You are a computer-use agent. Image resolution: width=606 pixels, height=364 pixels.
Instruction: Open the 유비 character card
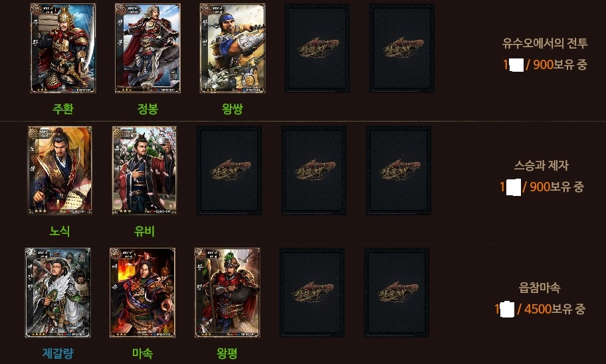[x=145, y=171]
